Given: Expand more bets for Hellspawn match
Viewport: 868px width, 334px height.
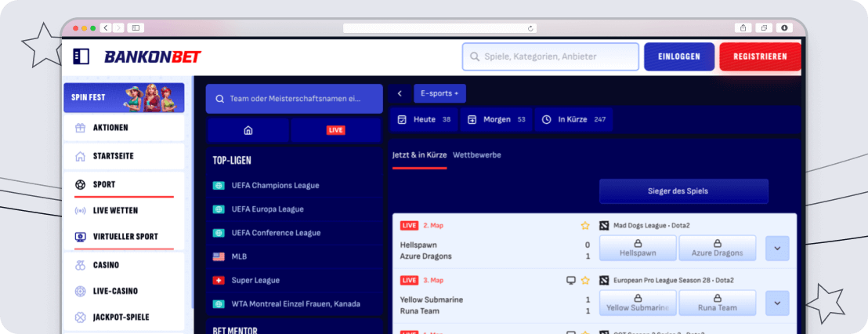Looking at the screenshot, I should [x=777, y=249].
